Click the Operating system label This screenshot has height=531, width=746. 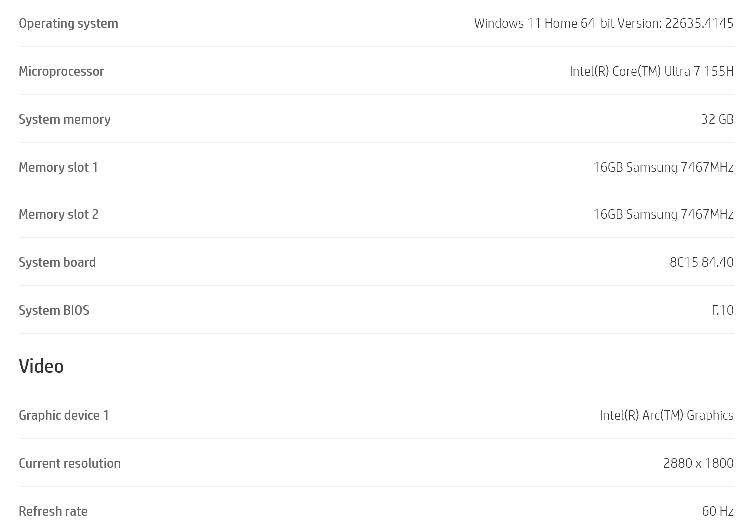click(68, 24)
